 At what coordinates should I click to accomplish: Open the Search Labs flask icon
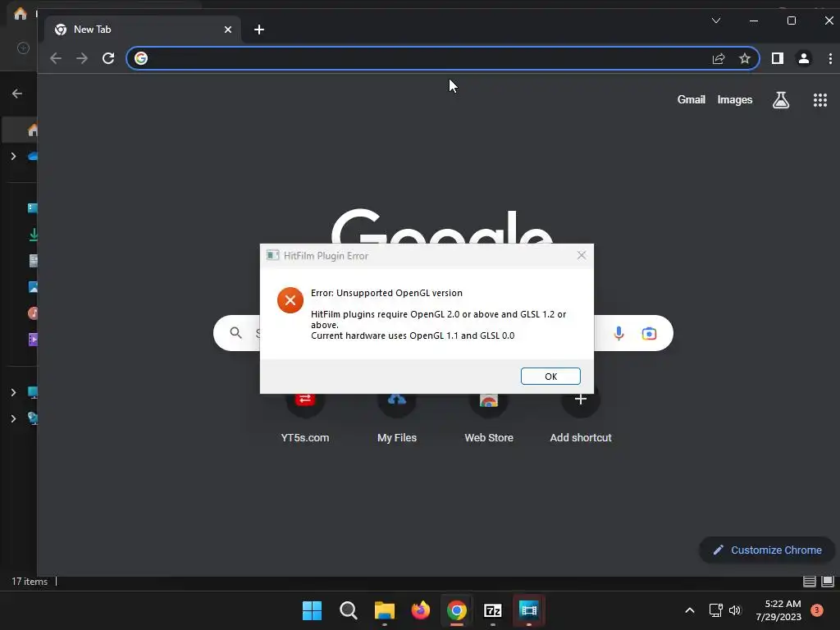click(x=781, y=99)
